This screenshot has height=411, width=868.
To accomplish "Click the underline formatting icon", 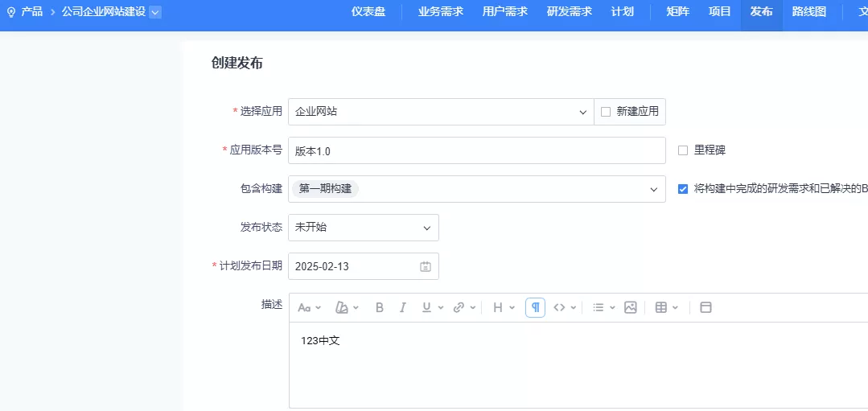I will click(x=427, y=307).
